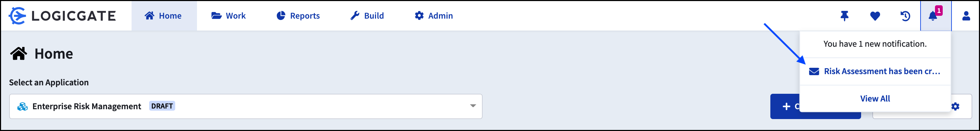The width and height of the screenshot is (980, 131).
Task: Open the pinned items pushpin icon
Action: [844, 15]
